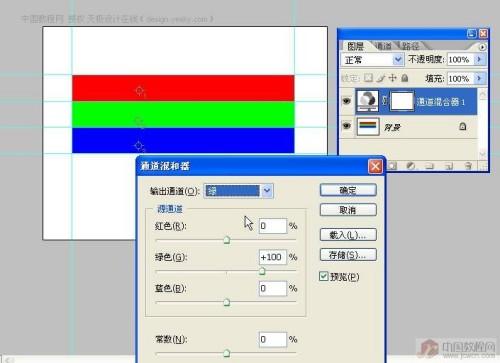
Task: Click the 确定 button in Channel Mixer
Action: (348, 190)
